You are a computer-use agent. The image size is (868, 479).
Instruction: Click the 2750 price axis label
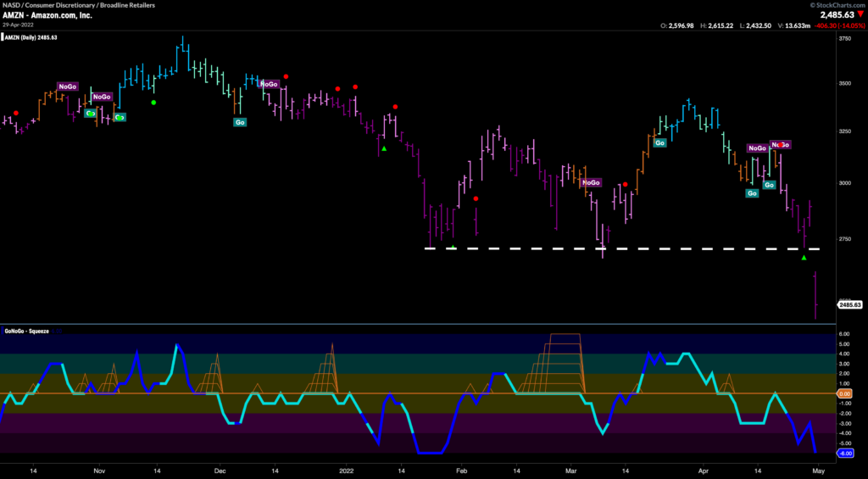pyautogui.click(x=845, y=239)
